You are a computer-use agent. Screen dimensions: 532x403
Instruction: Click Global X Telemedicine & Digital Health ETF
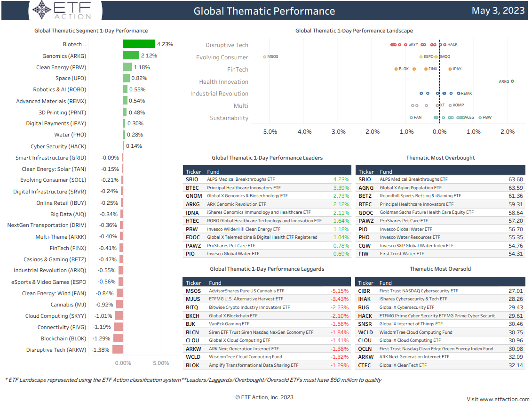262,237
